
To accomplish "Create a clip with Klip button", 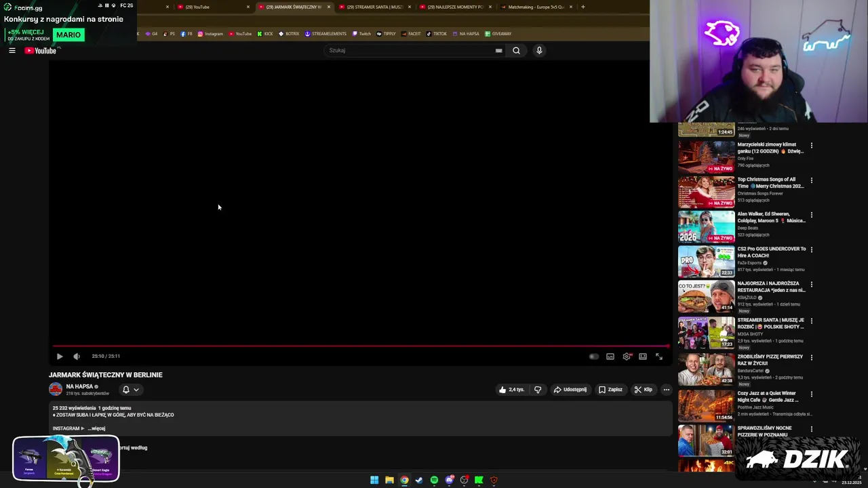I will point(643,390).
